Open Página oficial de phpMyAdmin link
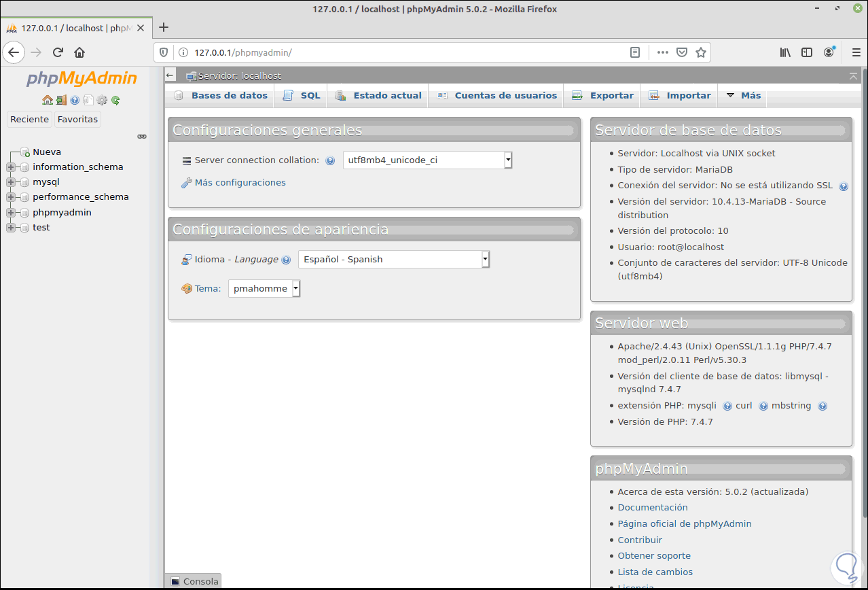868x590 pixels. click(x=685, y=524)
